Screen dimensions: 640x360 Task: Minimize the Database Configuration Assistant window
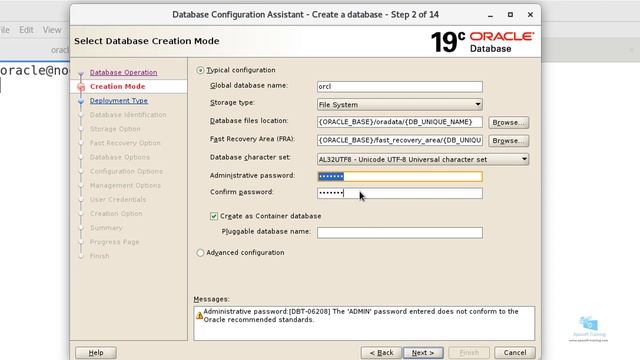coord(490,15)
